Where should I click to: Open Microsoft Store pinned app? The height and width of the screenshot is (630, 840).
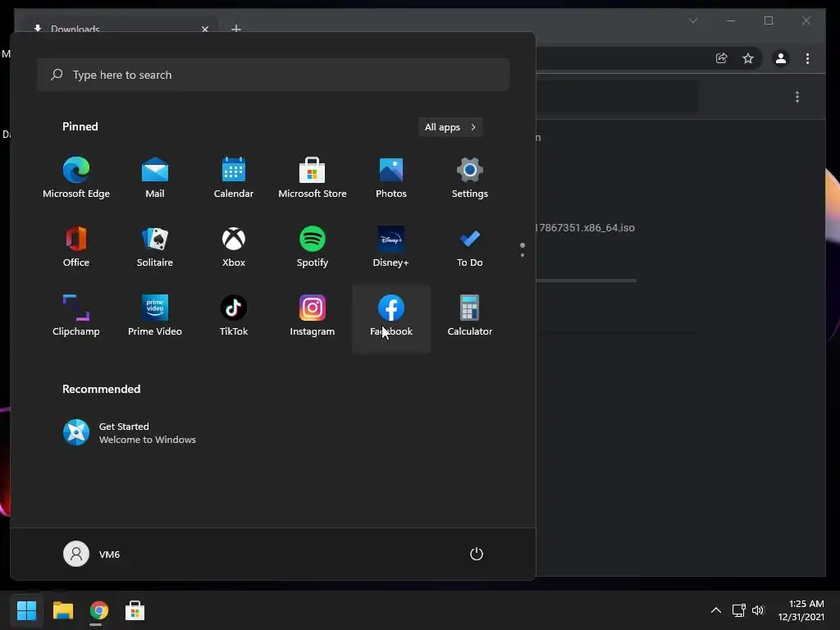[313, 178]
